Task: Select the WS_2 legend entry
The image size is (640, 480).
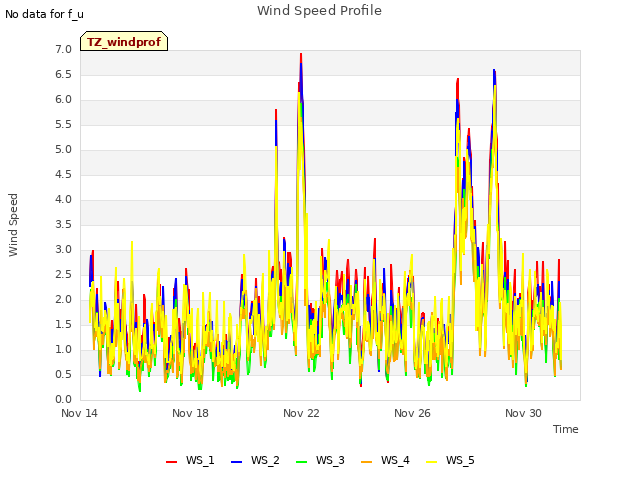Action: (255, 460)
